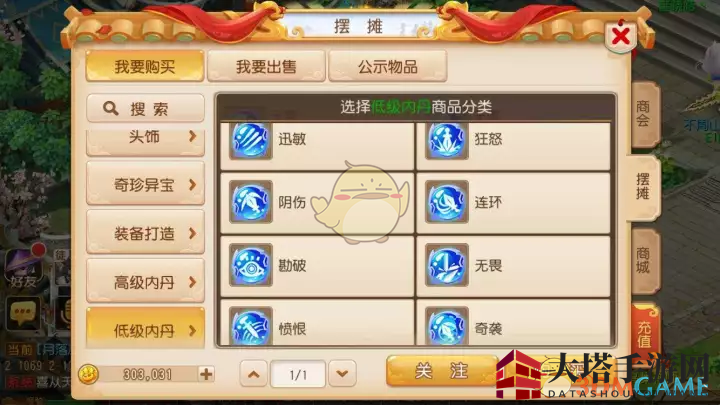Select the 奇袭 inner pill icon
This screenshot has height=405, width=720.
click(x=446, y=326)
